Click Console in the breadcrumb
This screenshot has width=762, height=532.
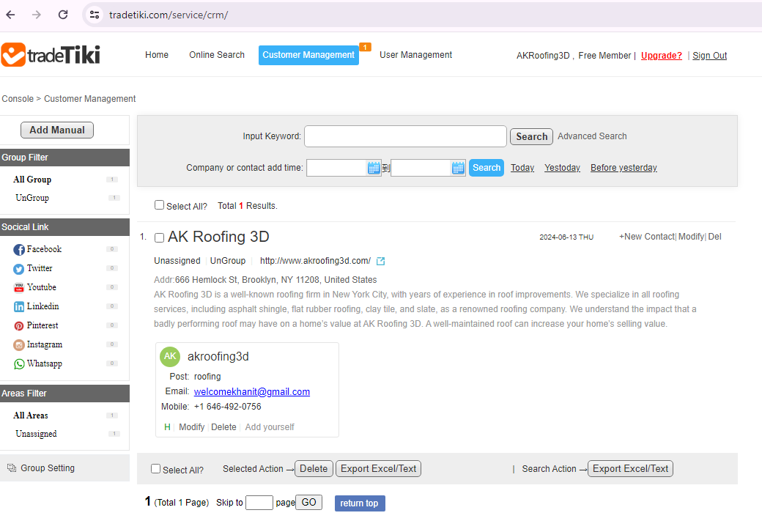tap(18, 99)
